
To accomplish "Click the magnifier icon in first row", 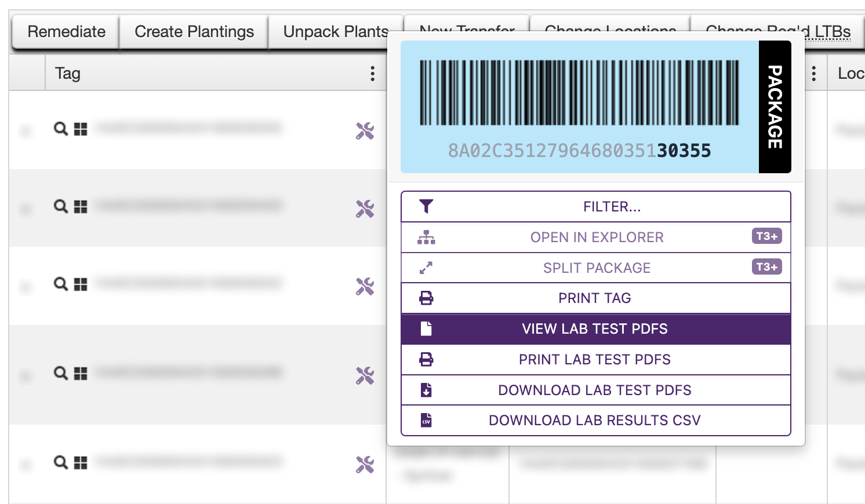I will pos(60,129).
